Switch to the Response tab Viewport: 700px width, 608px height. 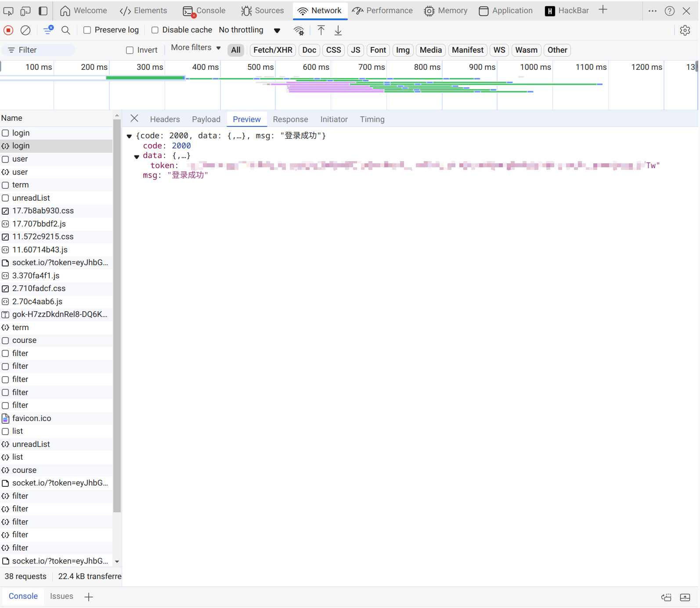coord(290,119)
